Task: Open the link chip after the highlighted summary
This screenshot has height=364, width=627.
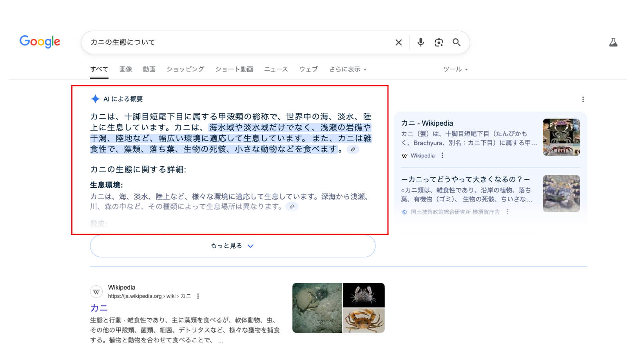Action: 353,150
